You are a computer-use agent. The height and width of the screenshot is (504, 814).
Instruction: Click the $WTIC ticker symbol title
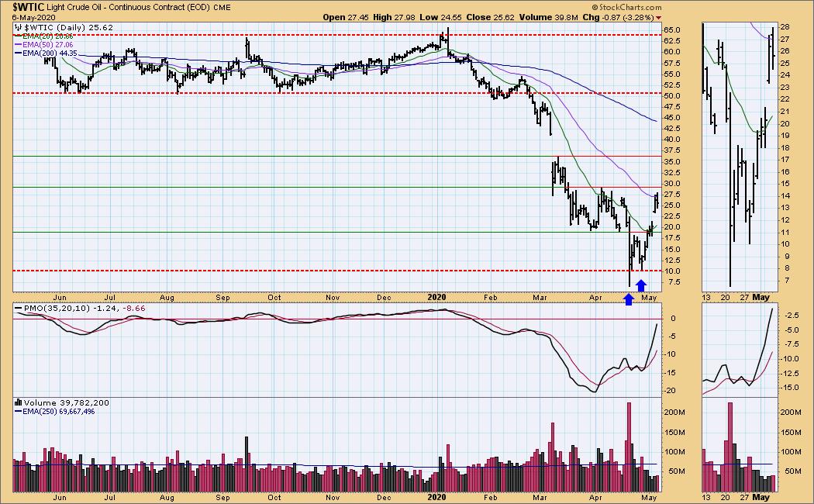pos(29,7)
